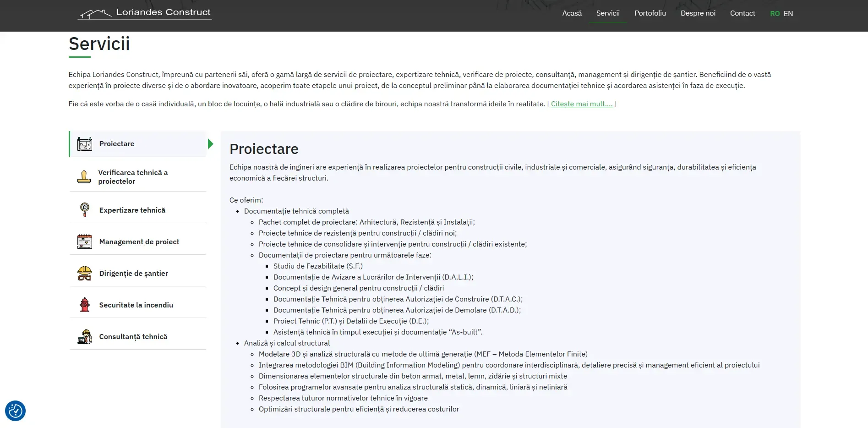Click the Loriandes Construct logo
The image size is (868, 428).
(x=145, y=13)
